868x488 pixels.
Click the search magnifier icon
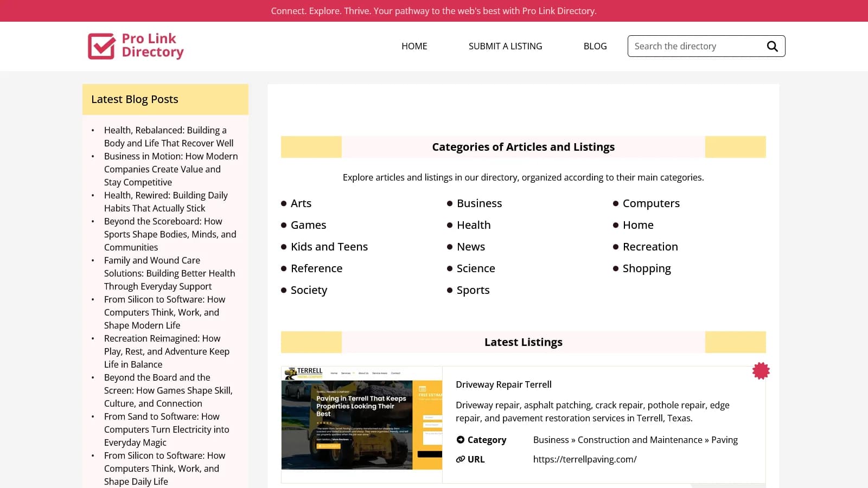coord(772,46)
